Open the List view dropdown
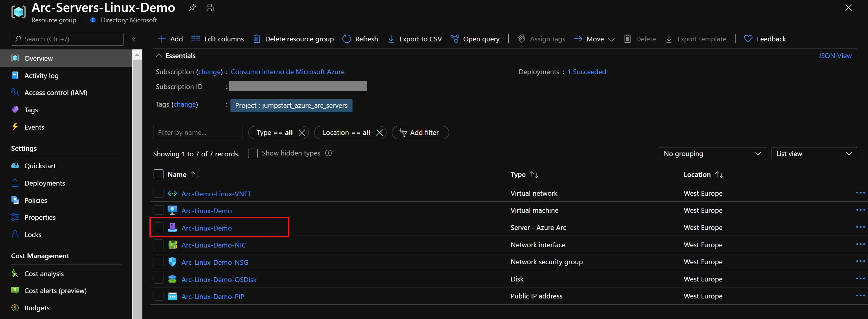This screenshot has width=868, height=319. point(814,154)
